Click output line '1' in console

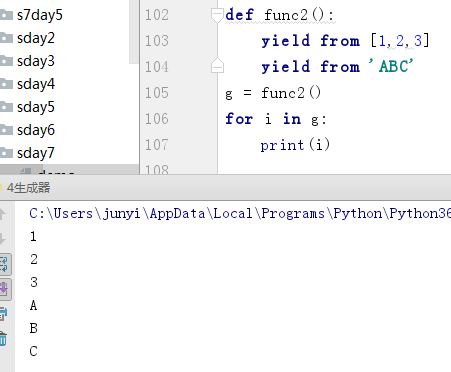click(33, 237)
